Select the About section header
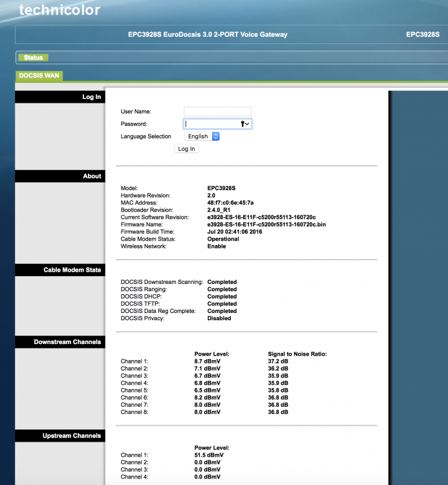Screen dimensions: 448x485 [60, 176]
